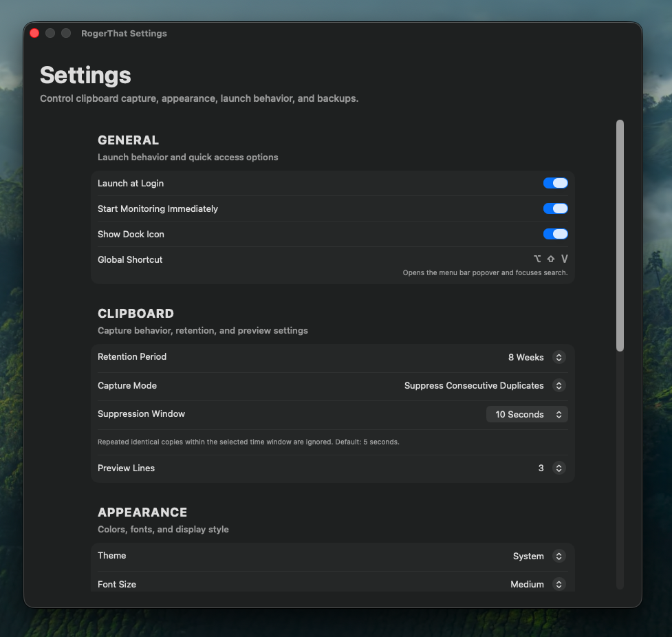The width and height of the screenshot is (672, 637).
Task: Click the Show Dock Icon label
Action: pos(131,234)
